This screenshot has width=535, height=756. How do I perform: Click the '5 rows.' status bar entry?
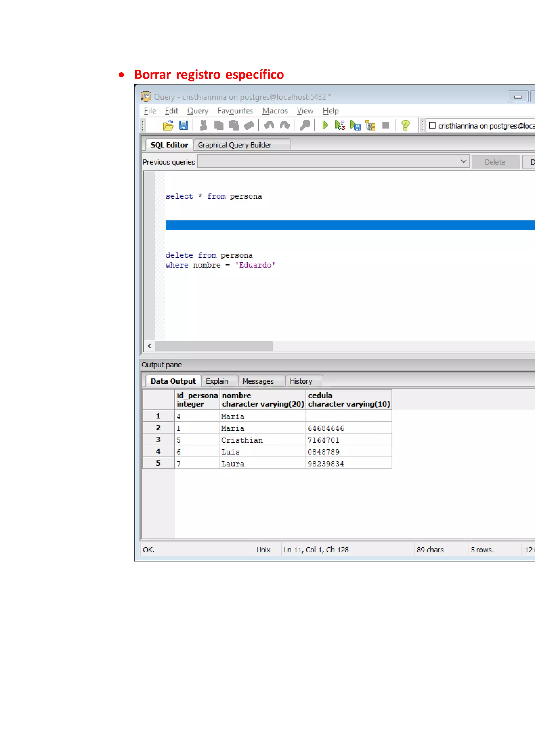(x=482, y=550)
